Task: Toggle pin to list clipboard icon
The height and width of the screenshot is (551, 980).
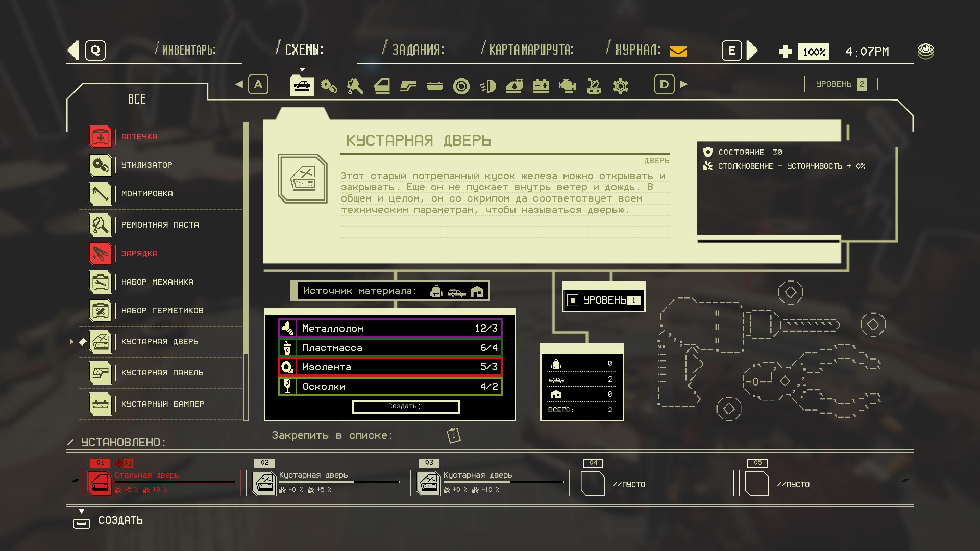Action: tap(453, 435)
